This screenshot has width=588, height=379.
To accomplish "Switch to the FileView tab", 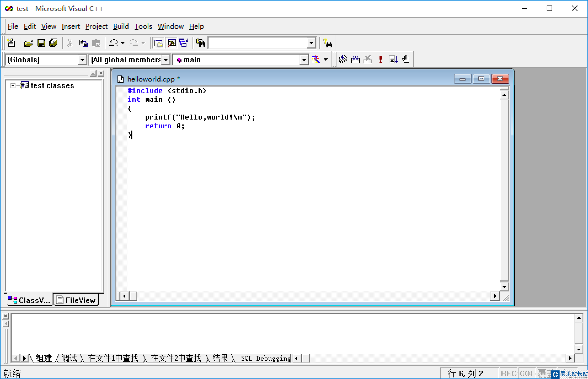I will pyautogui.click(x=76, y=300).
